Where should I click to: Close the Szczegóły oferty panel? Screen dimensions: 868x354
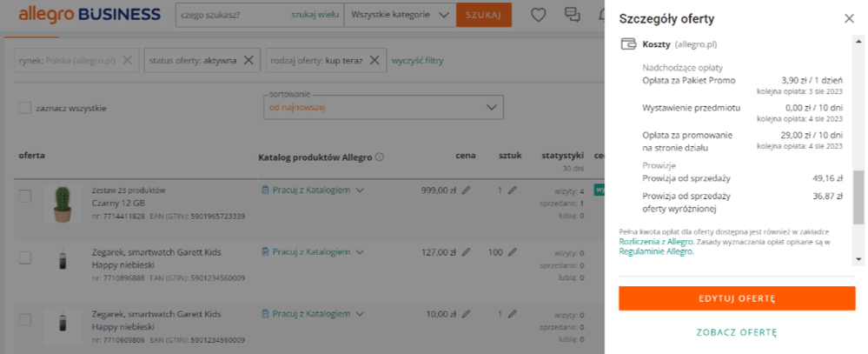(849, 19)
